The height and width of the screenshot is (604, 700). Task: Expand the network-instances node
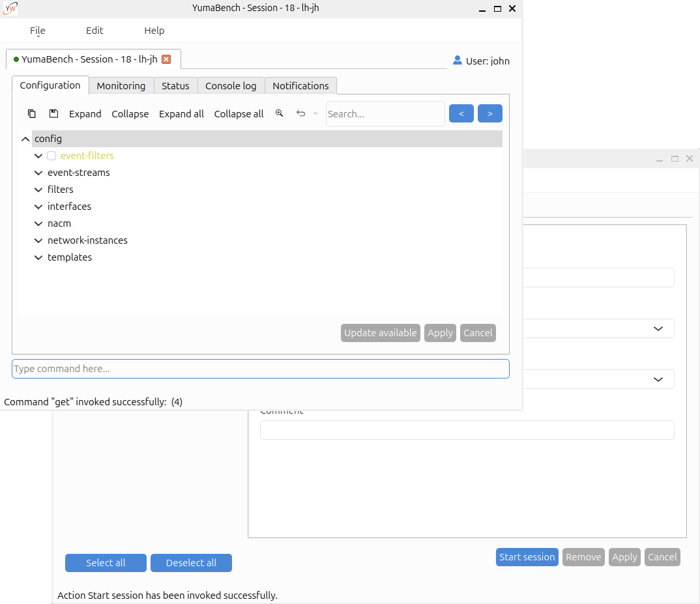click(x=38, y=240)
